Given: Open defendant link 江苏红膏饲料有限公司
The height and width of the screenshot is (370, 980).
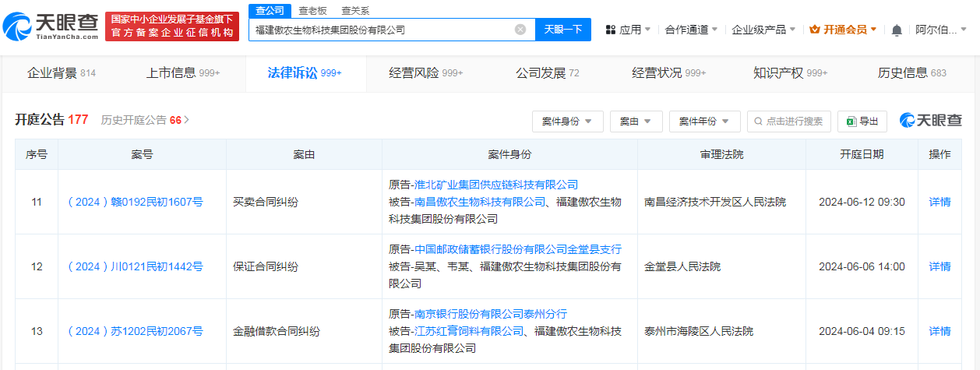Looking at the screenshot, I should [x=469, y=331].
